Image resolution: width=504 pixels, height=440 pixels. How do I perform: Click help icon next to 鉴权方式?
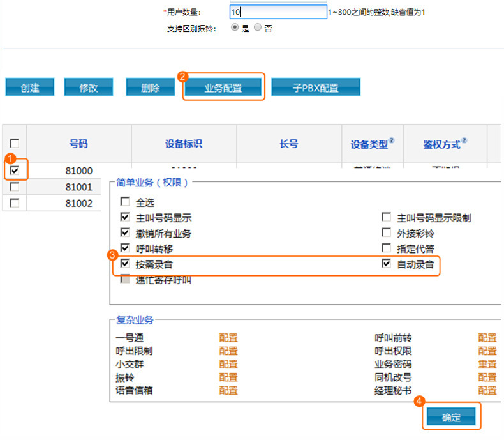464,140
